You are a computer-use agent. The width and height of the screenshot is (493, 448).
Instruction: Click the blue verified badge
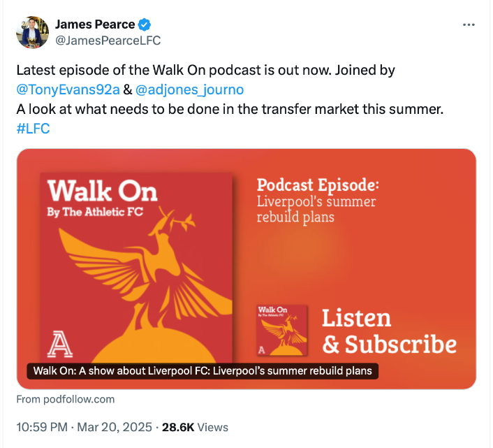[145, 24]
